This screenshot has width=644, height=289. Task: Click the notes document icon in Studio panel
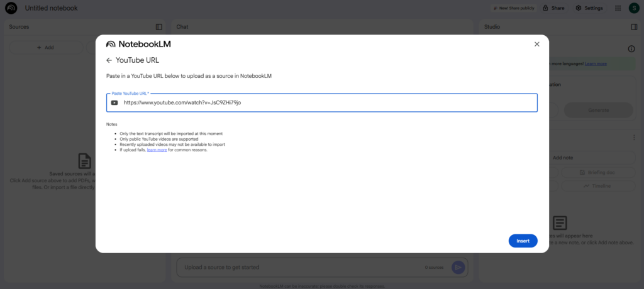pyautogui.click(x=559, y=223)
